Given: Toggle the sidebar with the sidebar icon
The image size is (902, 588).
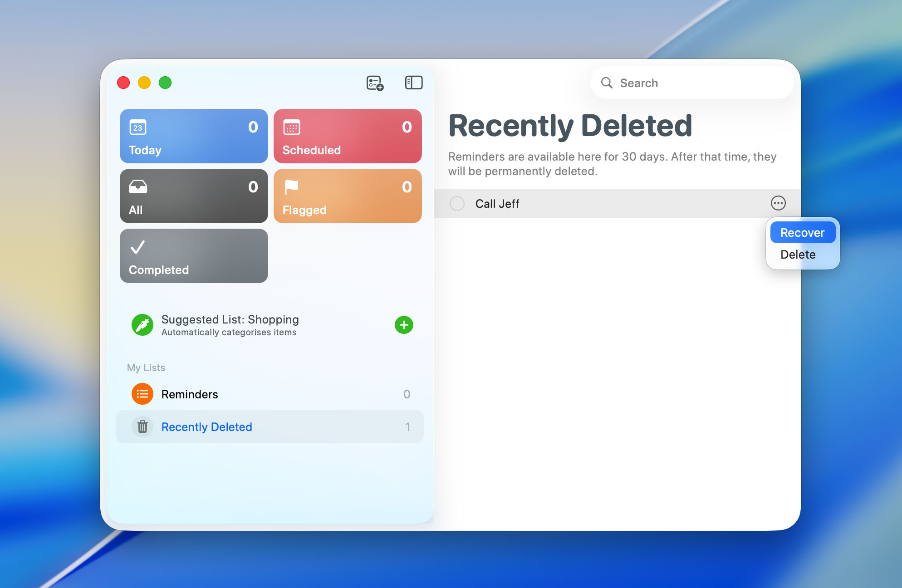Looking at the screenshot, I should coord(413,83).
